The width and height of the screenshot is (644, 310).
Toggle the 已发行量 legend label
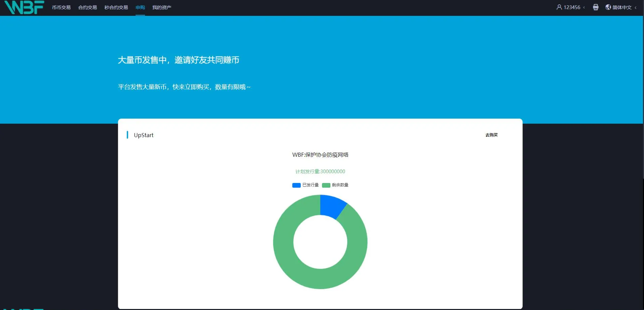coord(310,185)
